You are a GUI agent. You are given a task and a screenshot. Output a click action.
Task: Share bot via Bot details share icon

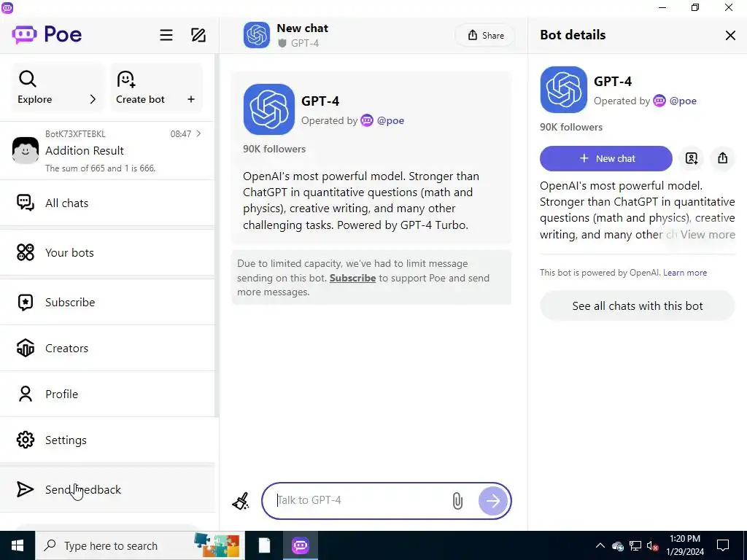point(723,158)
